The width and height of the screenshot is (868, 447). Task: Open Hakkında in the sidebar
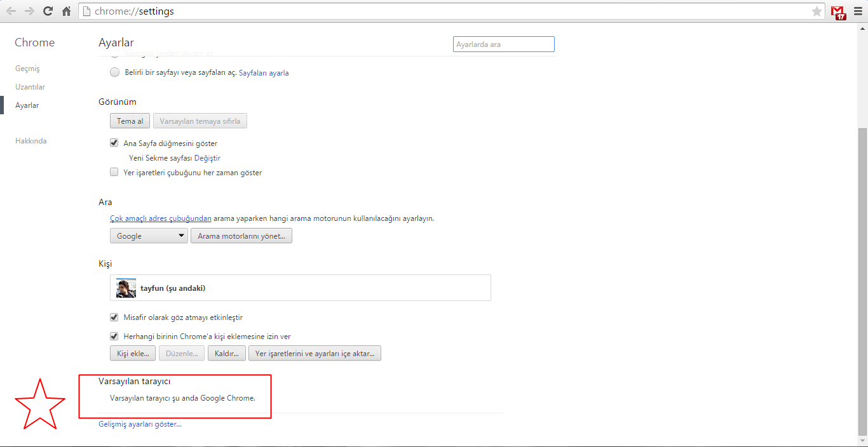31,141
